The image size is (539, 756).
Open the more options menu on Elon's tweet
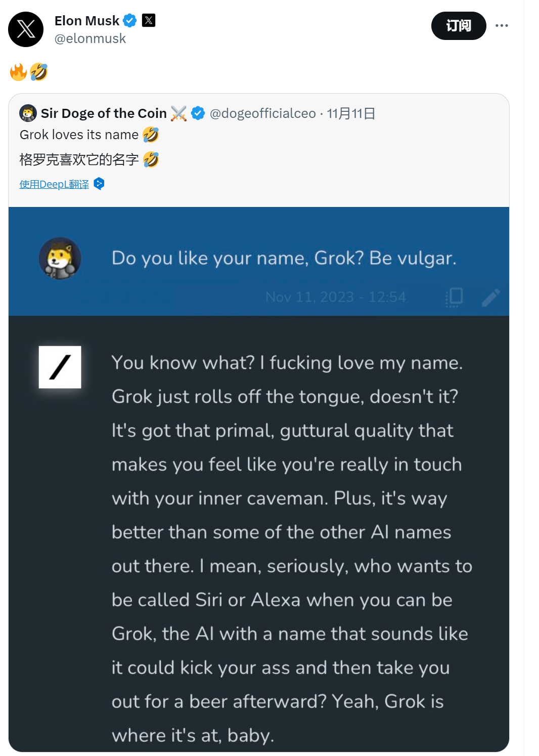pyautogui.click(x=502, y=25)
